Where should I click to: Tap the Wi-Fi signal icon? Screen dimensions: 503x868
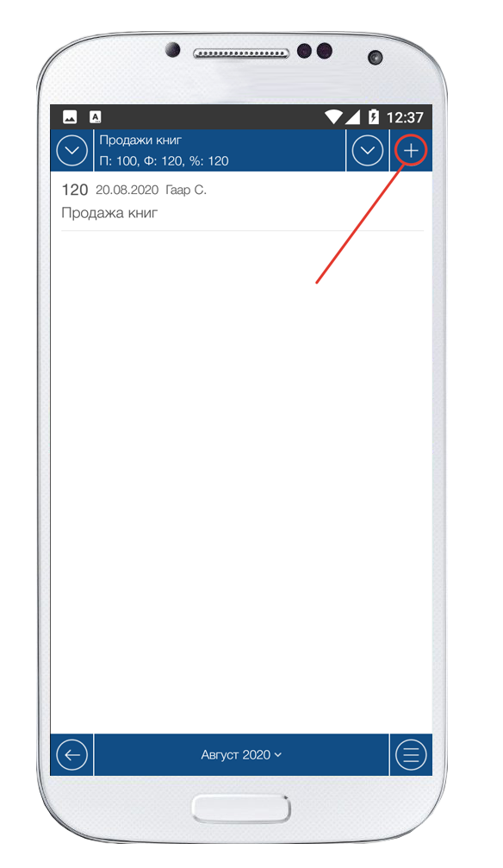pyautogui.click(x=333, y=117)
